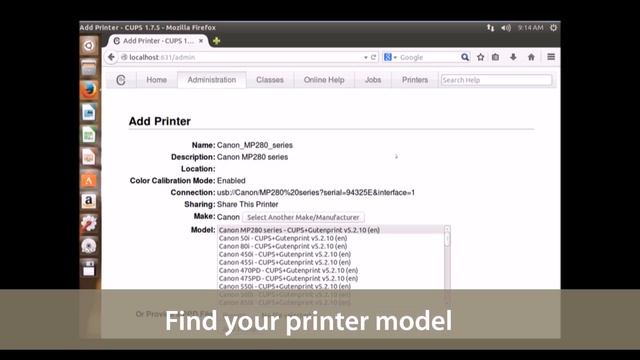
Task: Click the floppy drive icon in launcher
Action: point(89,268)
